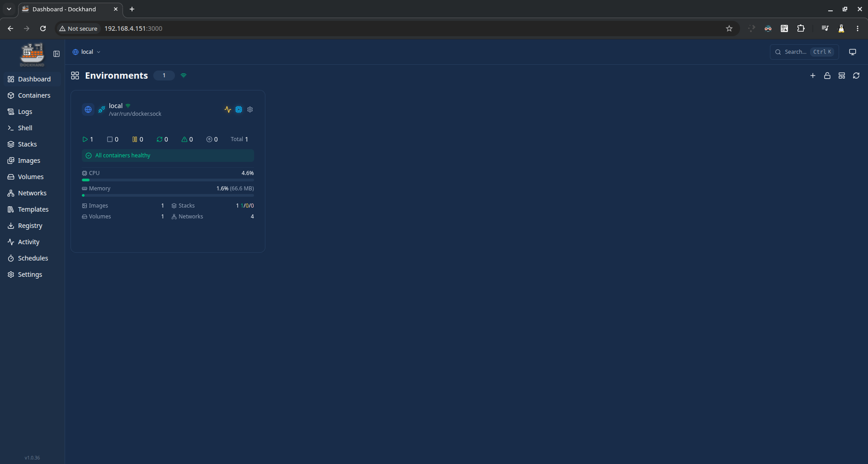Click the environments count badge showing 1
Viewport: 868px width, 464px height.
(x=164, y=76)
